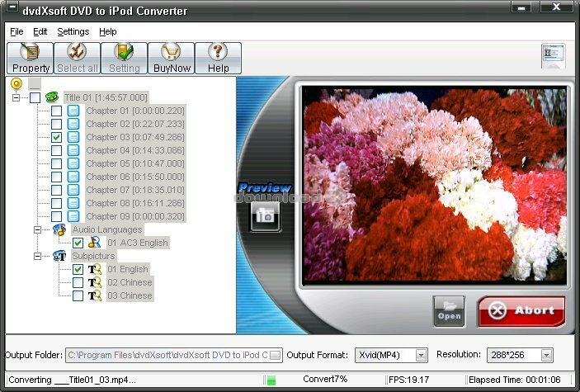Click the FPS:19.17 status text
Viewport: 580px width, 392px height.
point(408,380)
